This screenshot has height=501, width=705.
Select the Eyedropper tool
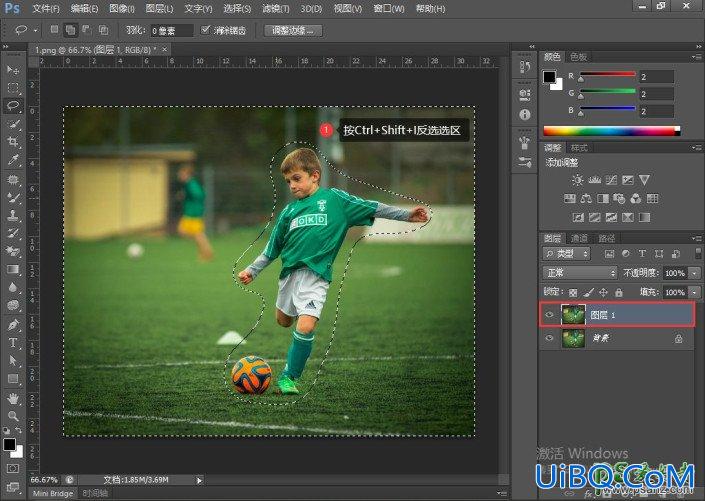[x=13, y=161]
